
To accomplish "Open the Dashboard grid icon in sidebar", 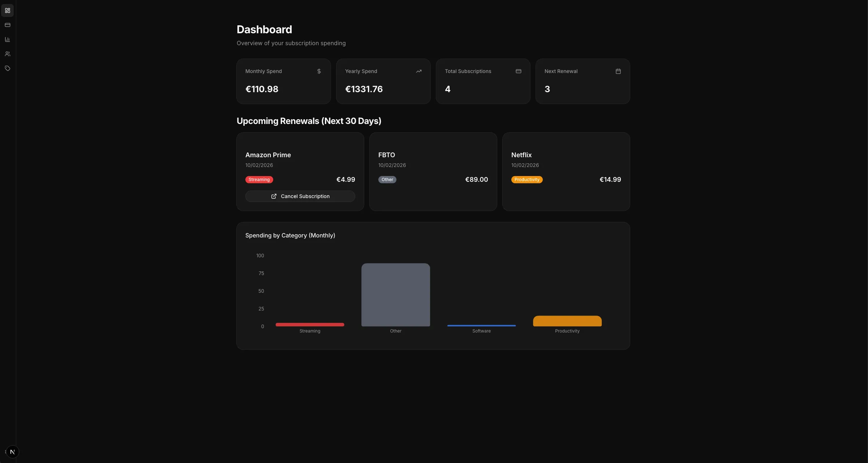I will pos(8,10).
